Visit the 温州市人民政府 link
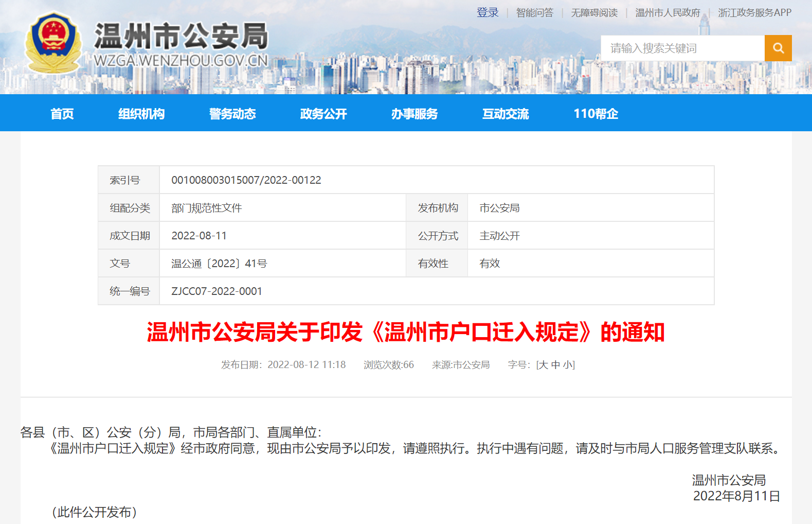This screenshot has width=812, height=524. (x=667, y=13)
